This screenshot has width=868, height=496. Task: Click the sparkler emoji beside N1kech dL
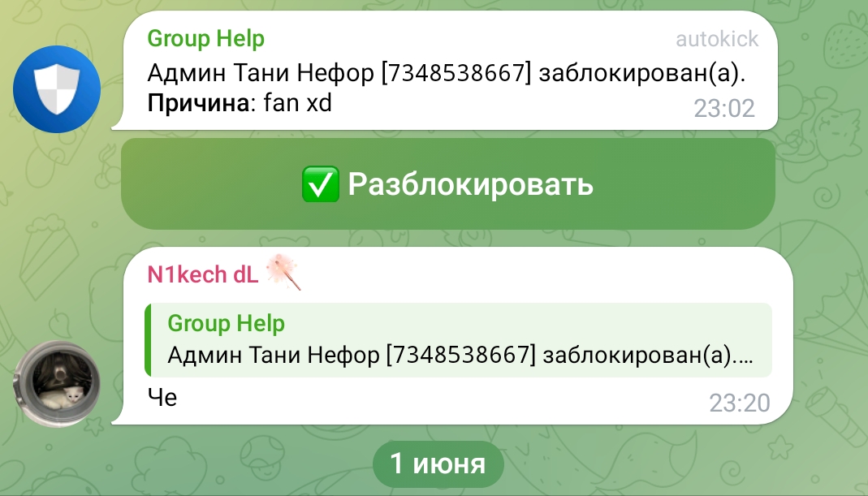[284, 273]
